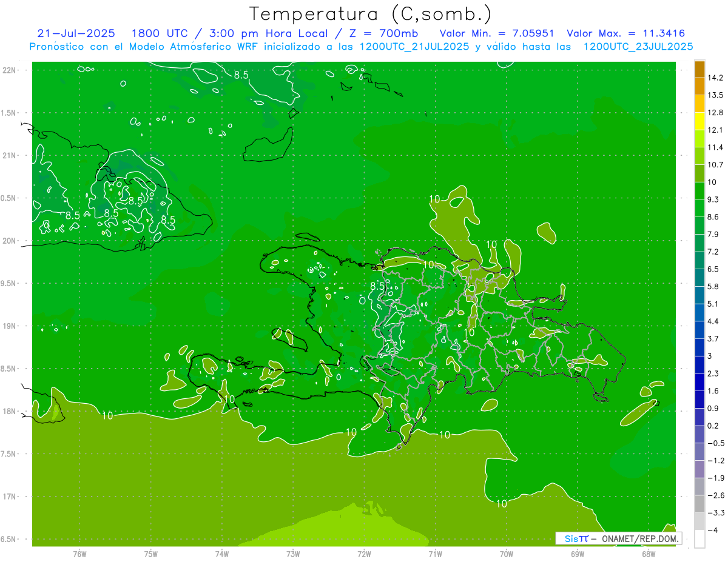Pick the dark blue swatch between 1.6 and 0.9
The width and height of the screenshot is (728, 562).
[699, 400]
